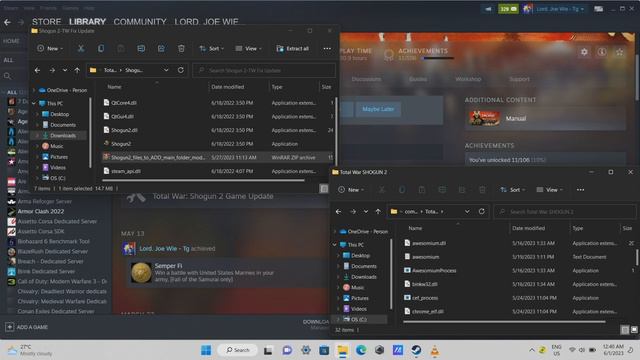Screen dimensions: 640x360
Task: Click Share icon in Shogun 2 TW Fix Update window
Action: [x=161, y=49]
